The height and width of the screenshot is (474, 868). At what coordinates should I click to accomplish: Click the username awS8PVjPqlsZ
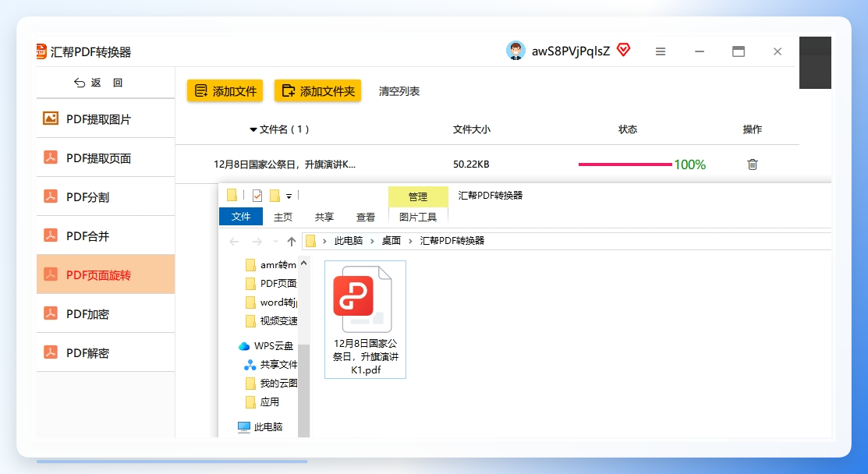(571, 51)
